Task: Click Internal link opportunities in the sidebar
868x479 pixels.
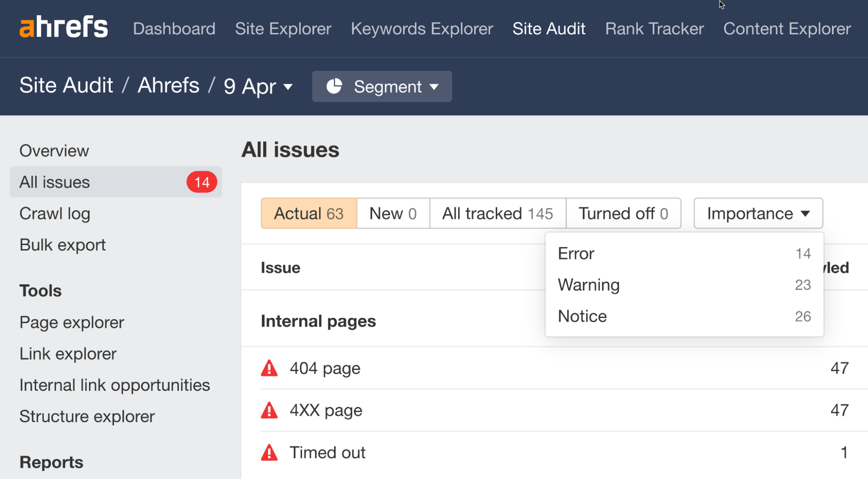Action: coord(114,385)
